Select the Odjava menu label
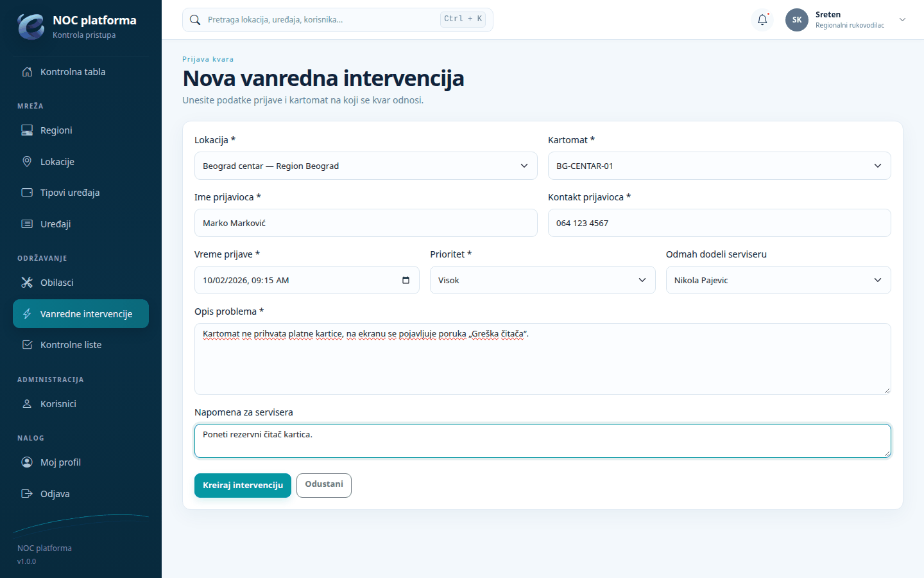 point(55,494)
